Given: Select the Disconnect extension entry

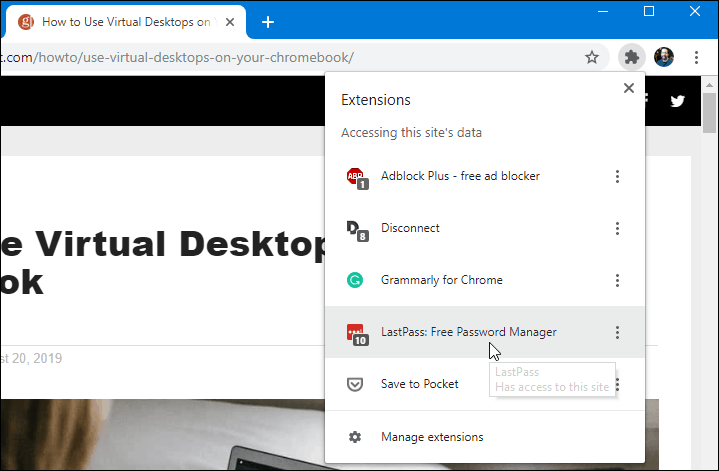Looking at the screenshot, I should [x=485, y=228].
